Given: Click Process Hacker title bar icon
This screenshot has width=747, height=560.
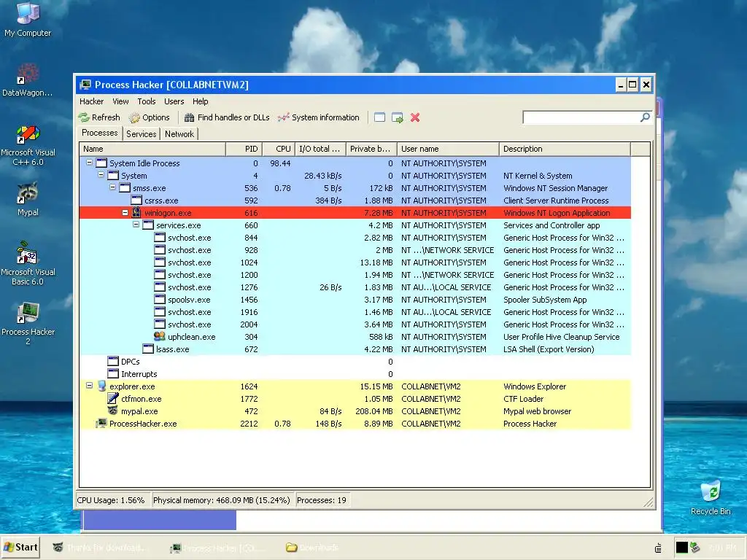Looking at the screenshot, I should pyautogui.click(x=86, y=85).
